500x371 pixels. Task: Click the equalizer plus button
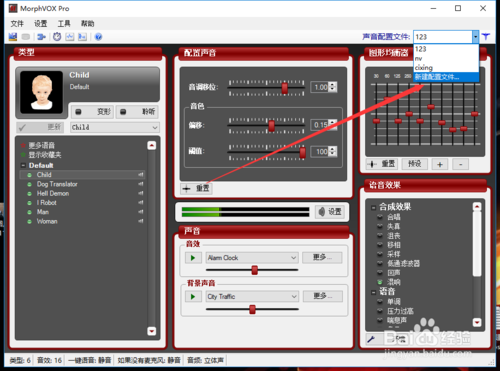[440, 164]
